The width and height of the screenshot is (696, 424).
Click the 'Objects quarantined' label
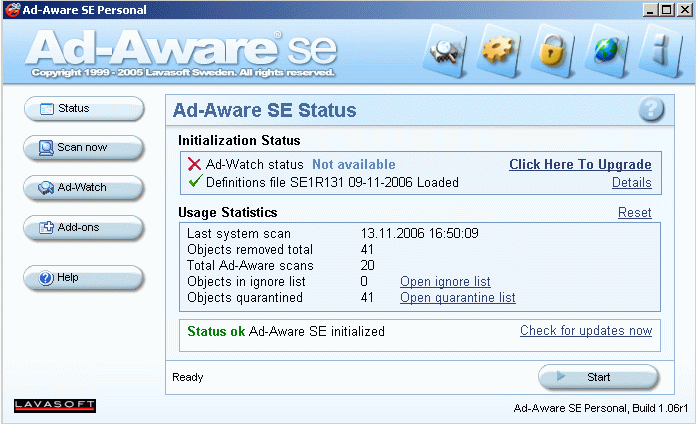point(245,297)
